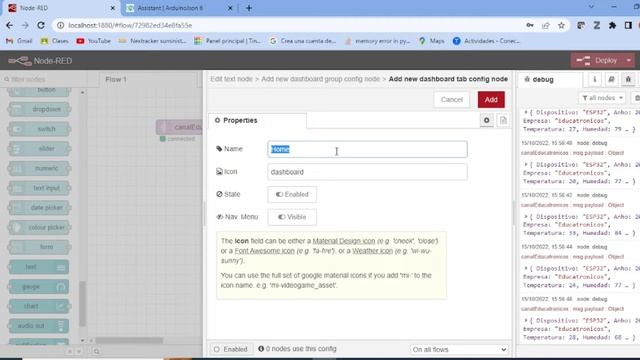This screenshot has height=360, width=640.
Task: Toggle the bottom Enabled config button
Action: coord(231,349)
